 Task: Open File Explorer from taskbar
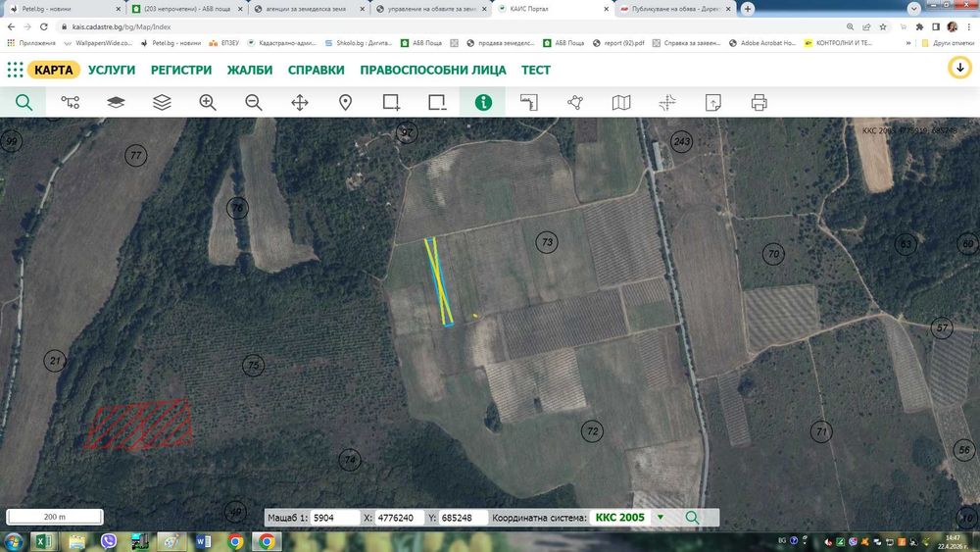coord(76,541)
